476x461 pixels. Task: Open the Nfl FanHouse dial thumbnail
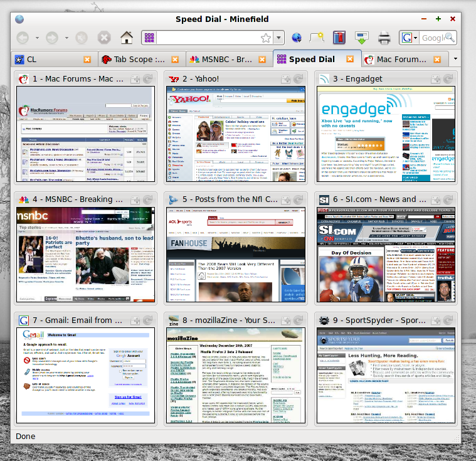coord(236,255)
